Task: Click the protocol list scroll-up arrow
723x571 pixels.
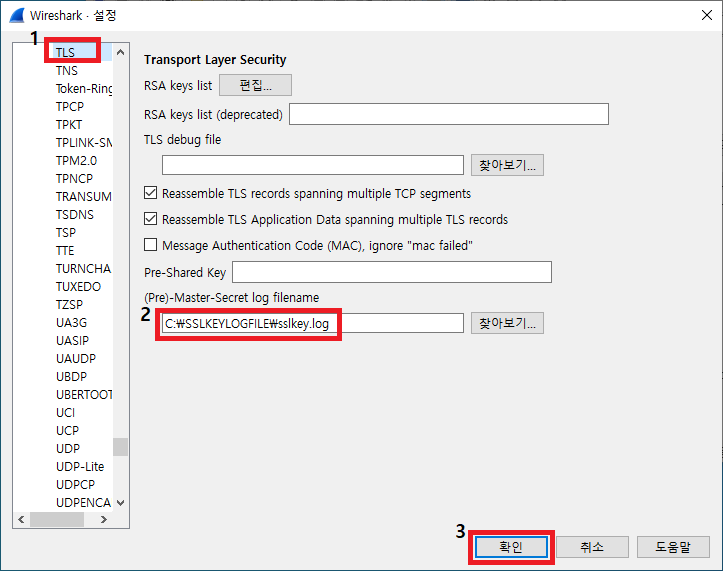Action: (x=120, y=52)
